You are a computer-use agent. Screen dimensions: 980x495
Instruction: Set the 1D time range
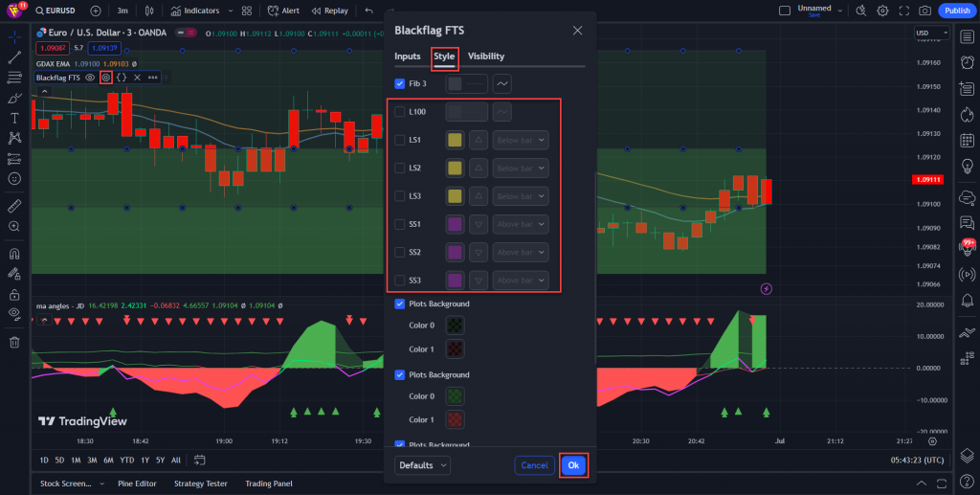click(x=44, y=460)
